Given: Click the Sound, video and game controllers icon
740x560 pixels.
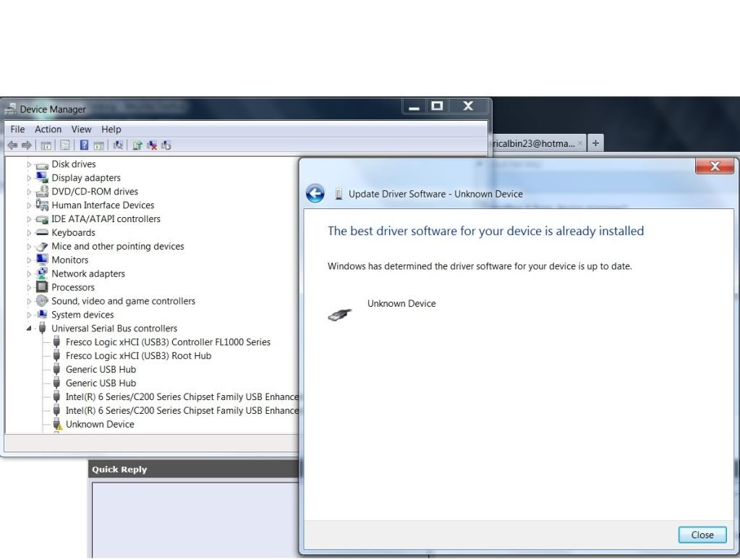Looking at the screenshot, I should click(x=42, y=301).
